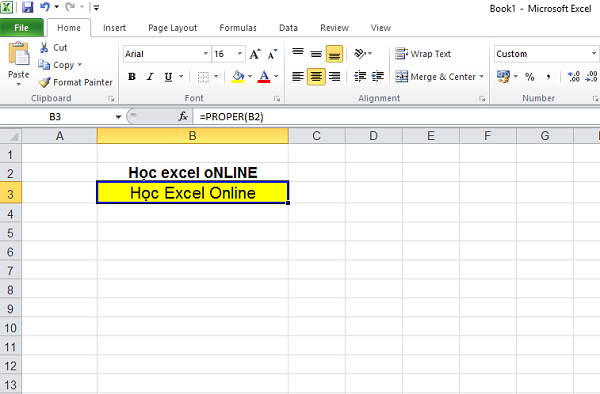
Task: Toggle Wrap Text for the cell
Action: point(423,54)
